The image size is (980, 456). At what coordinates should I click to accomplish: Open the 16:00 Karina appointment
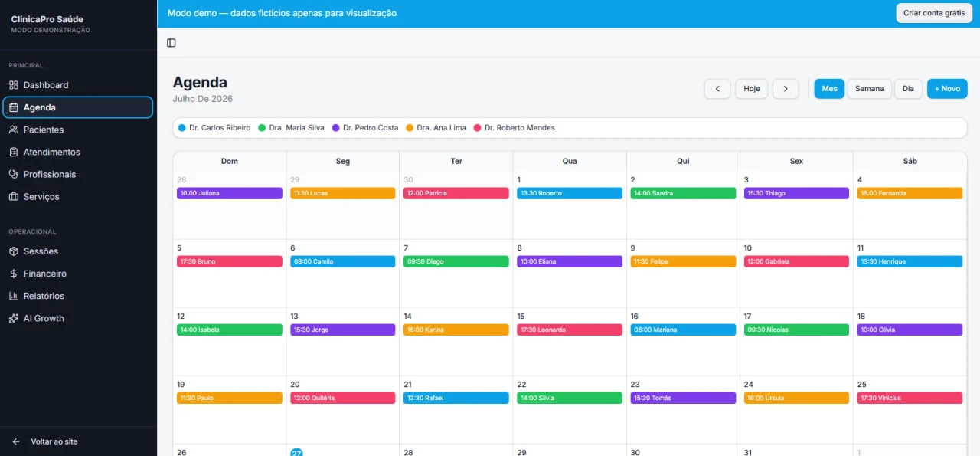click(456, 330)
